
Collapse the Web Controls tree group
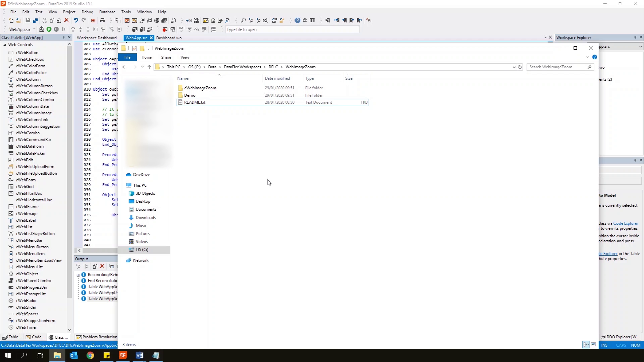tap(5, 45)
